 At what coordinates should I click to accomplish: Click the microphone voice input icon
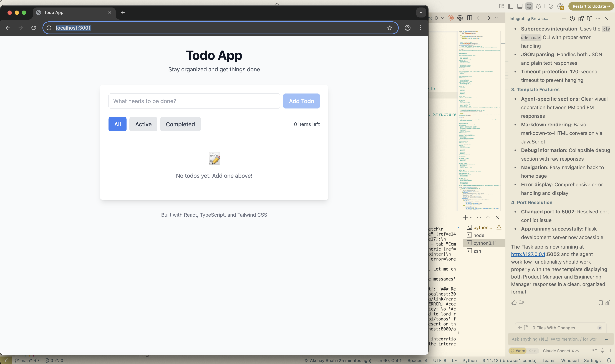pos(602,351)
